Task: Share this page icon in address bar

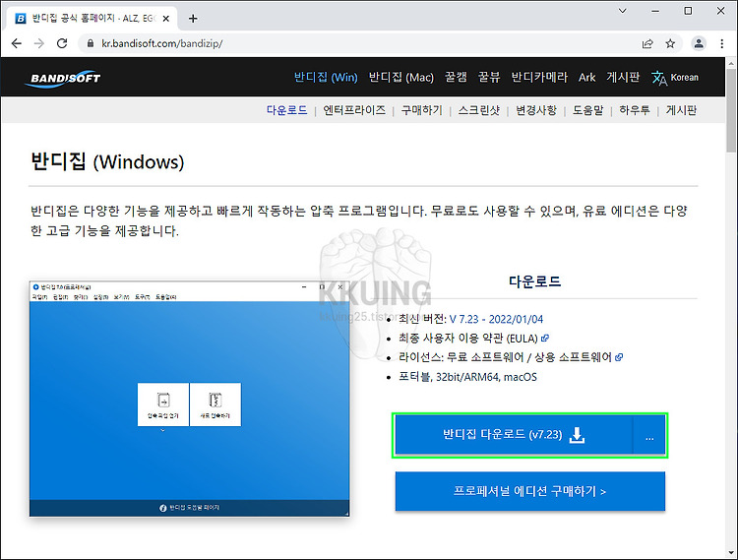Action: point(647,43)
